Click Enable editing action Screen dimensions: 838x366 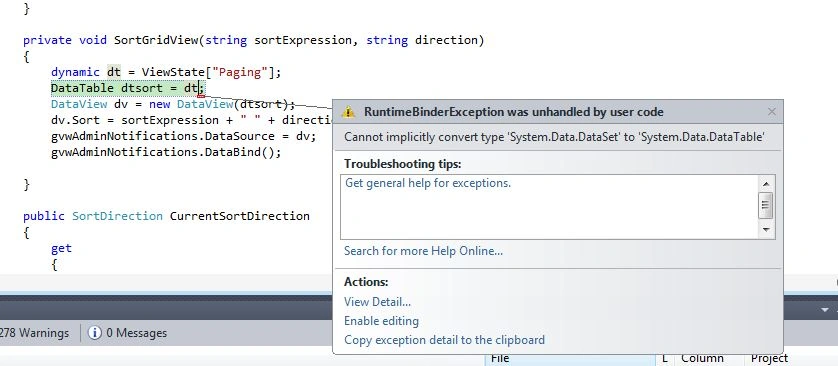point(381,321)
